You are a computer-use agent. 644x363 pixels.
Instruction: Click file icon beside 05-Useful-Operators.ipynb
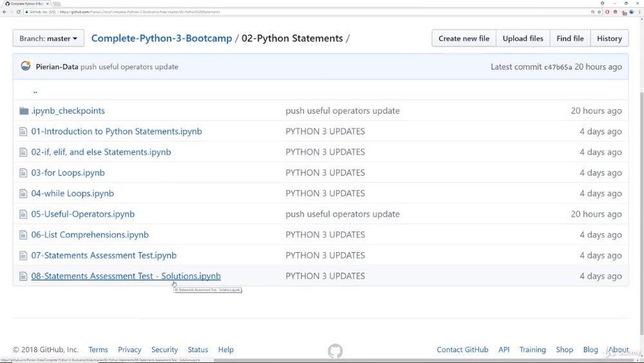pos(23,214)
